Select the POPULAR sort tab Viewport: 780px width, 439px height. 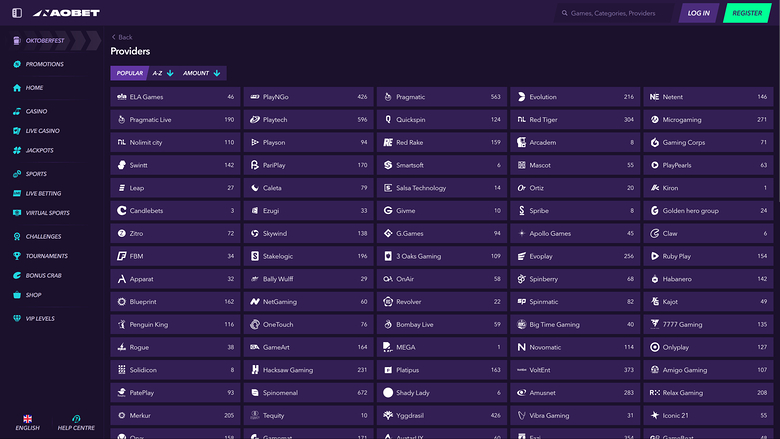[129, 73]
